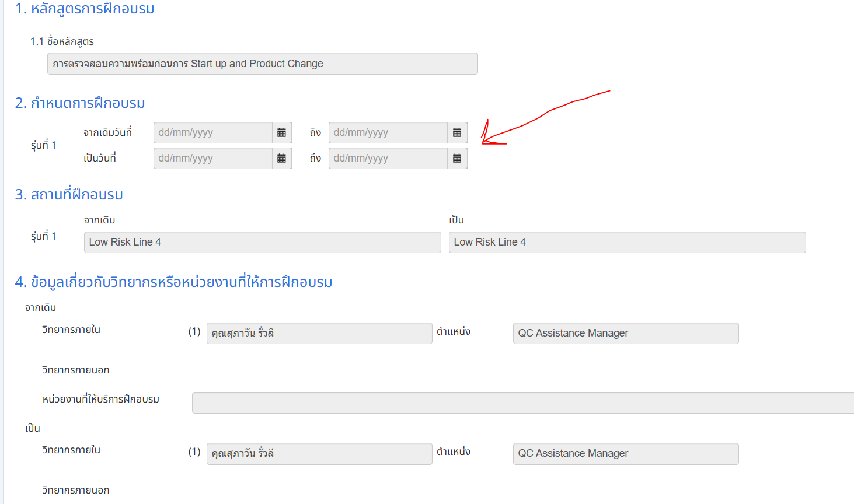854x504 pixels.
Task: Click section heading 2 กำหนดการฝึกอบรม
Action: point(80,103)
